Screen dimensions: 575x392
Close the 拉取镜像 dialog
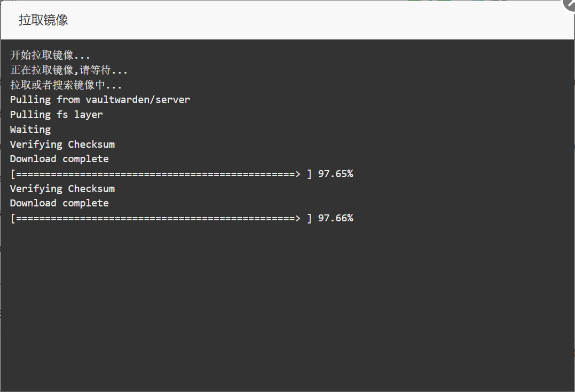point(570,4)
